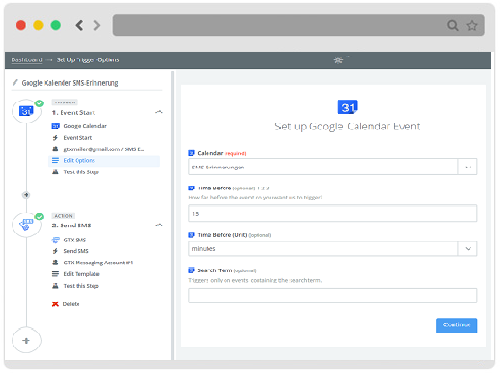Viewport: 500px width, 373px height.
Task: Open the Event Start trigger row
Action: 78,138
